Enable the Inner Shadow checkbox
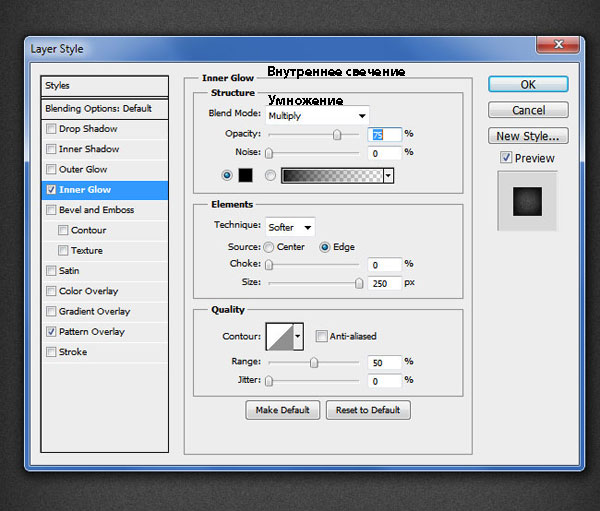 coord(51,149)
